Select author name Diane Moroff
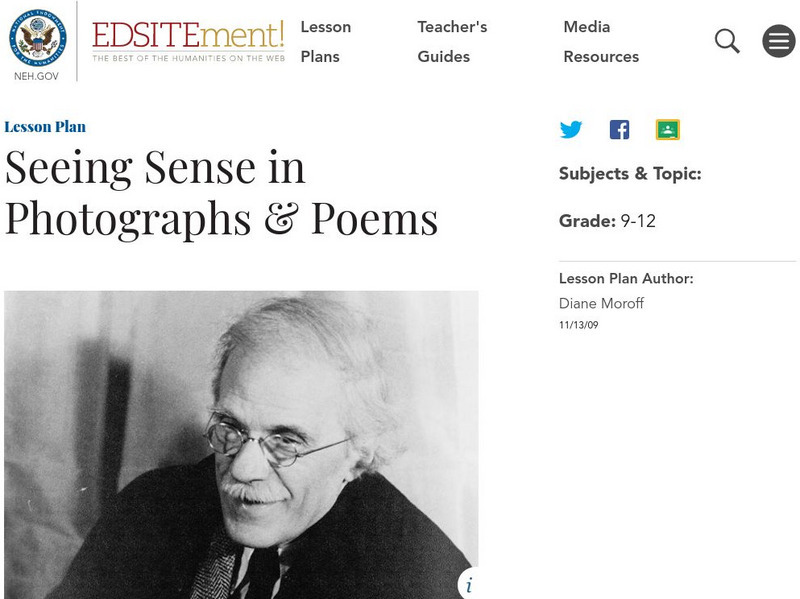800x599 pixels. click(x=601, y=303)
